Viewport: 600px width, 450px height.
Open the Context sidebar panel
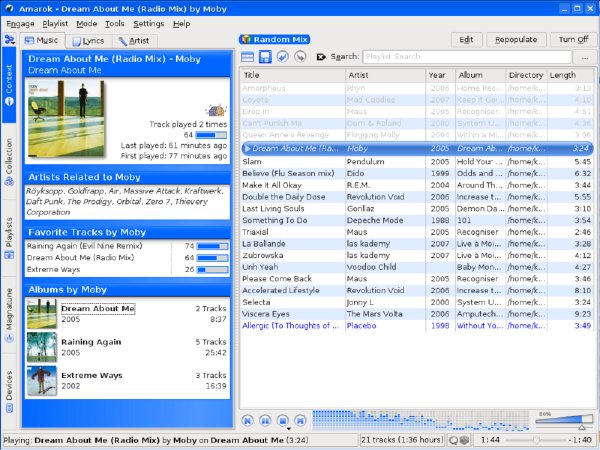point(9,85)
